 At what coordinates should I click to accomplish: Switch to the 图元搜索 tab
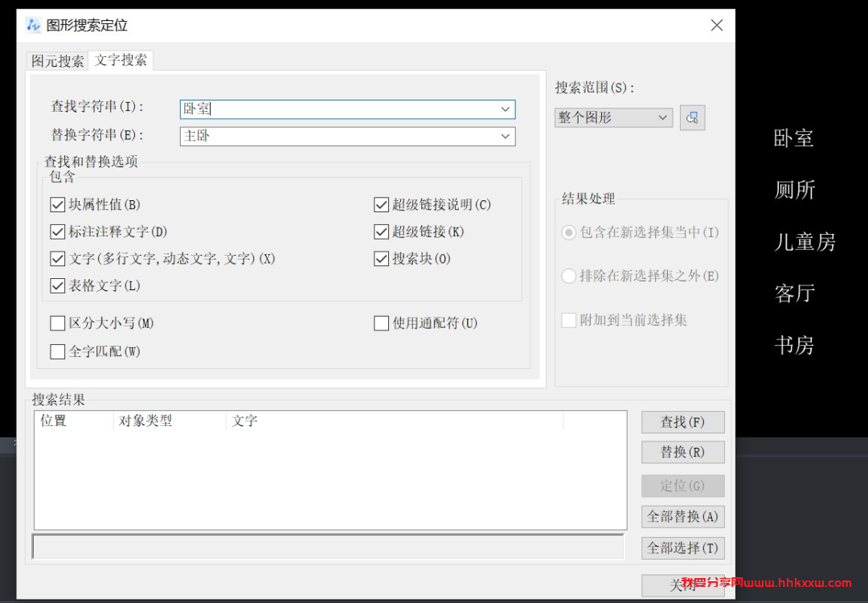click(x=58, y=60)
